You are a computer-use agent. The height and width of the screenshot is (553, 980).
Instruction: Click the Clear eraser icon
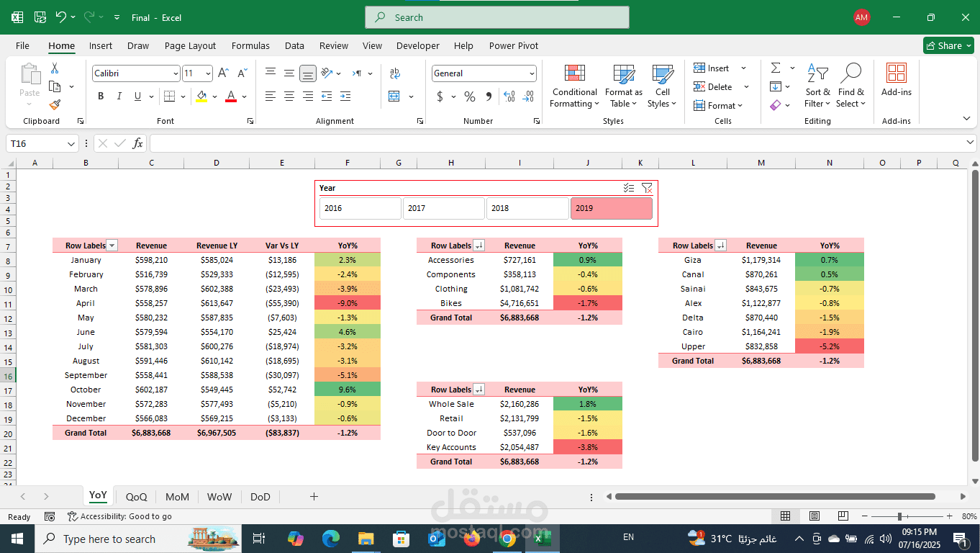776,105
